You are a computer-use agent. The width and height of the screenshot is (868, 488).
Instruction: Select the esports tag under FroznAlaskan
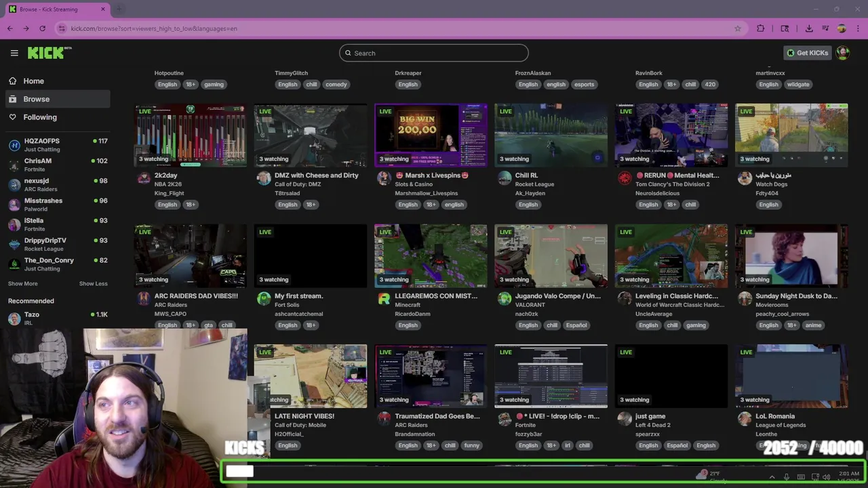pyautogui.click(x=584, y=85)
